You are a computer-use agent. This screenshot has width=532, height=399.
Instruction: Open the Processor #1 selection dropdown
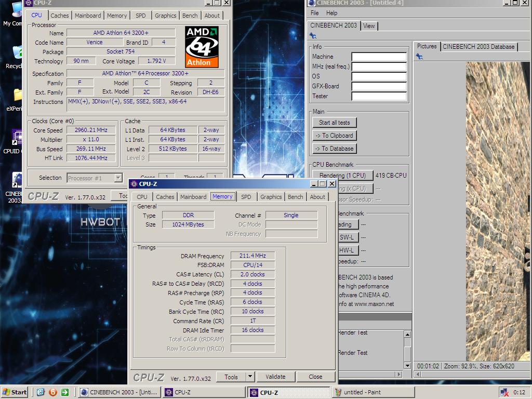pyautogui.click(x=95, y=178)
